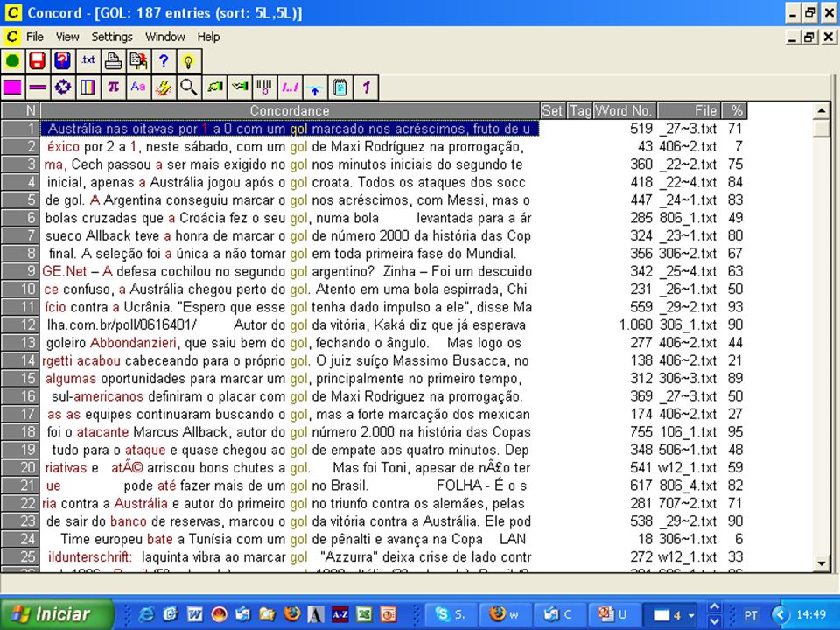The width and height of the screenshot is (840, 630).
Task: Click the % column header
Action: pyautogui.click(x=734, y=111)
